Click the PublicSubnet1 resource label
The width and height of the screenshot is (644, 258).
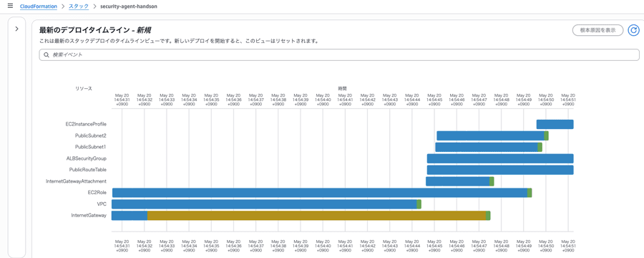(x=91, y=147)
